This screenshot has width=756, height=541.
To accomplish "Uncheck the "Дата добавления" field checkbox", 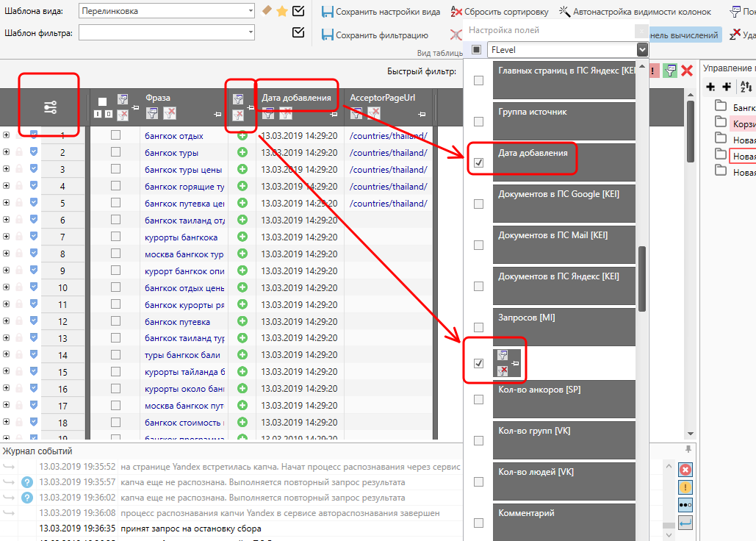I will 478,162.
